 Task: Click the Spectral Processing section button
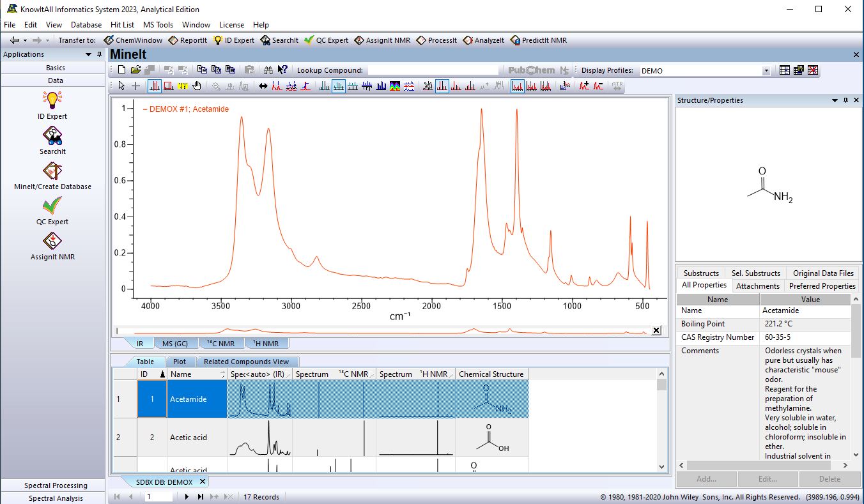pyautogui.click(x=56, y=485)
